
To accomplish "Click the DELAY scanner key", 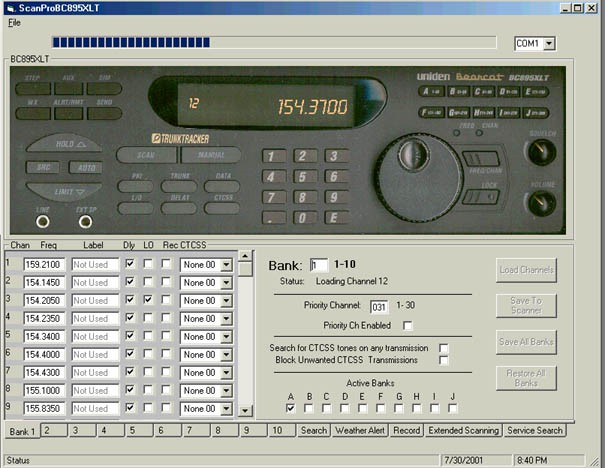I will tap(179, 208).
